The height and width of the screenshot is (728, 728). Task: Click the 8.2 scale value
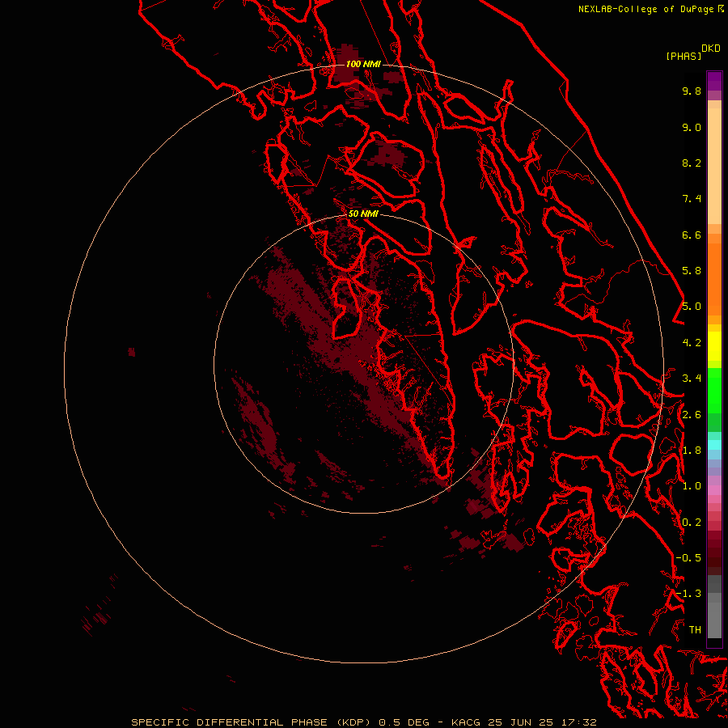(692, 163)
